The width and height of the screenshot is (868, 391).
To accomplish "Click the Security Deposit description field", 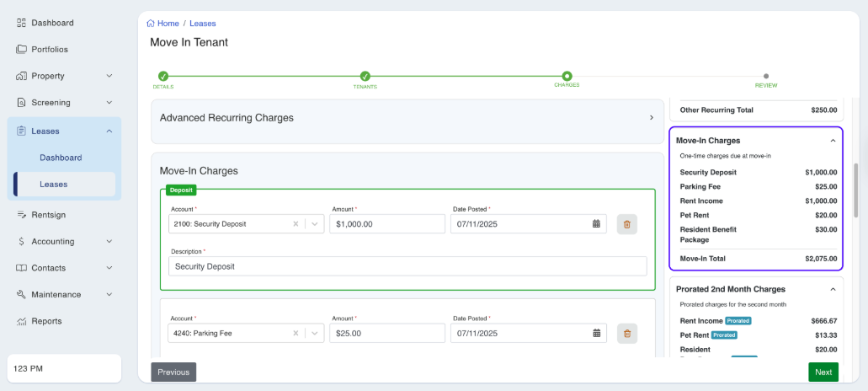I will click(x=407, y=266).
